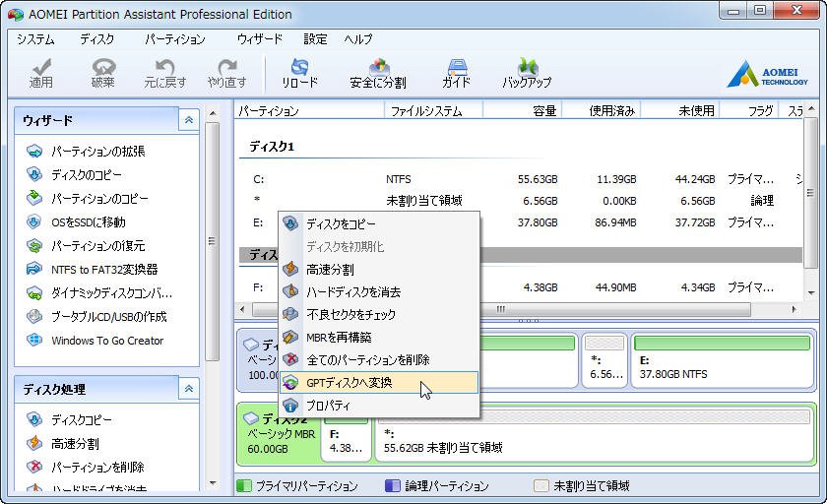Click the ディスク2 ベーシックMBR 60.00GB label

pyautogui.click(x=280, y=434)
